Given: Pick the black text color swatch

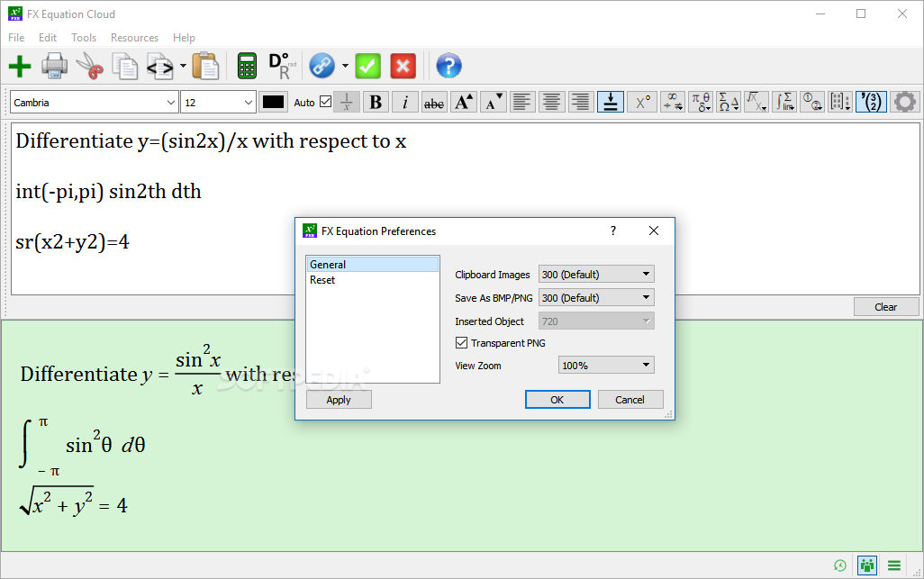Looking at the screenshot, I should point(274,102).
